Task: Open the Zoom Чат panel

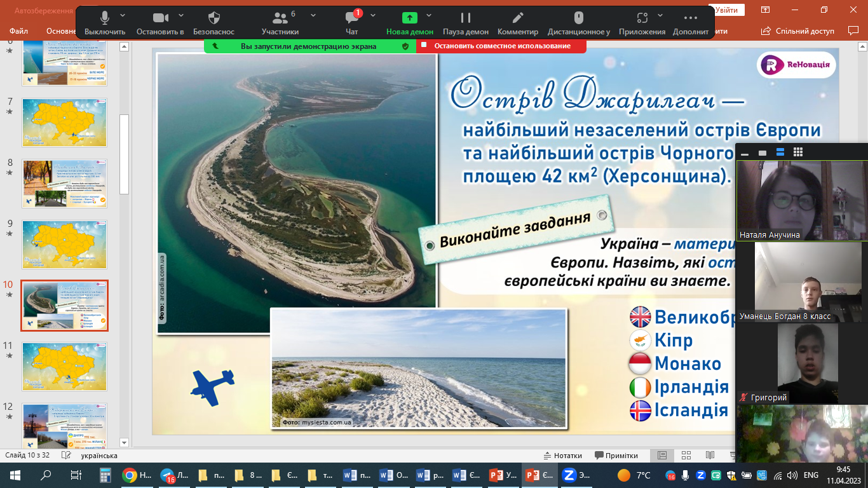Action: point(352,23)
